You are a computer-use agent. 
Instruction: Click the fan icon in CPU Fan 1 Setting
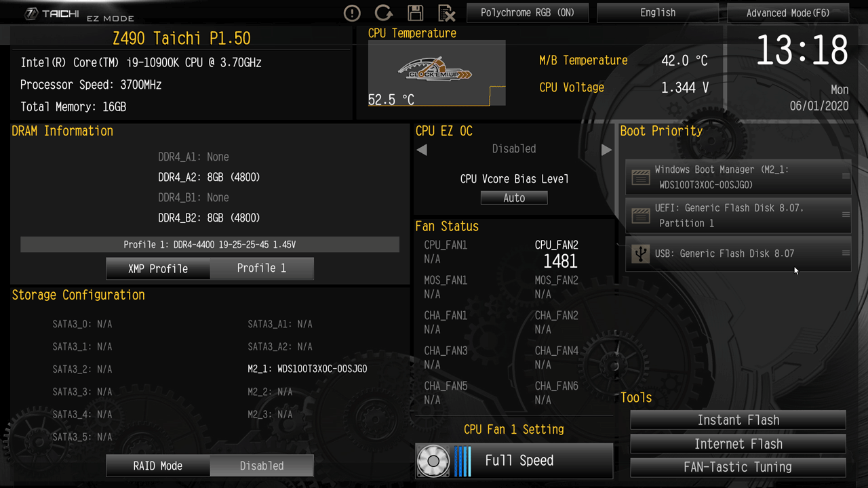[x=433, y=461]
